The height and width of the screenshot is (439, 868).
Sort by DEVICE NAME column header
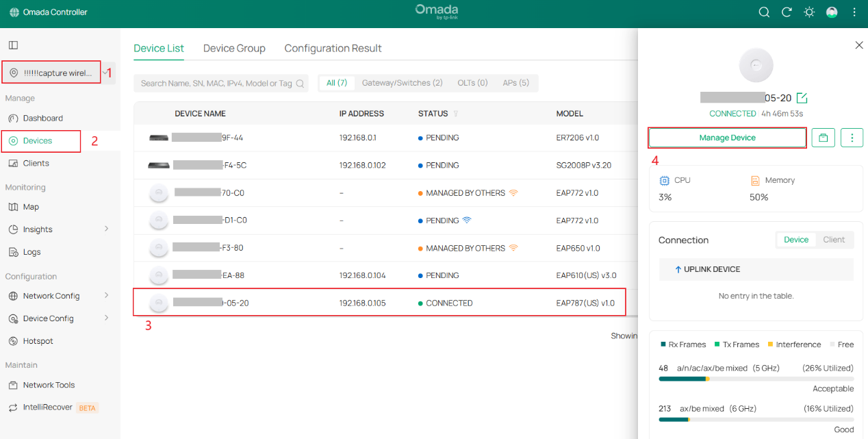(x=200, y=114)
